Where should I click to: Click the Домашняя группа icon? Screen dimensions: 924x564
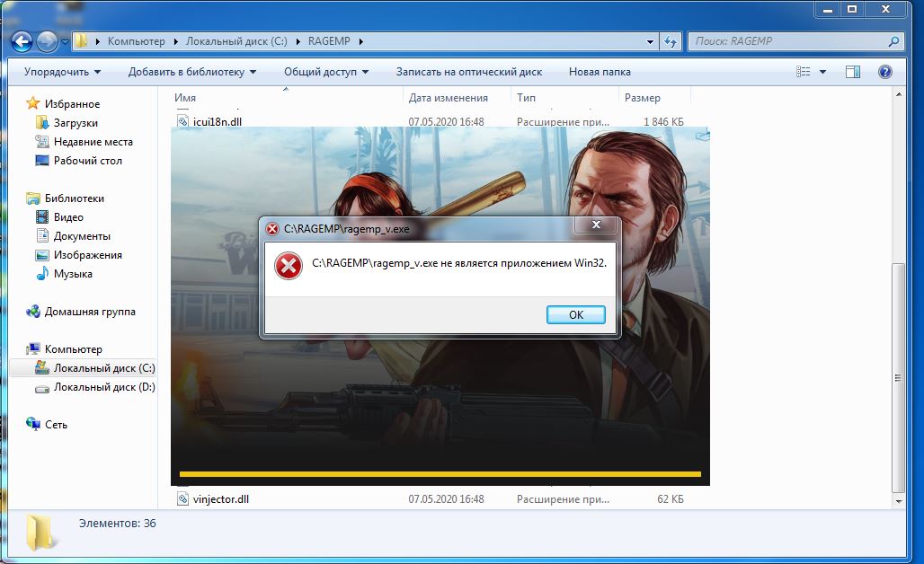[33, 311]
